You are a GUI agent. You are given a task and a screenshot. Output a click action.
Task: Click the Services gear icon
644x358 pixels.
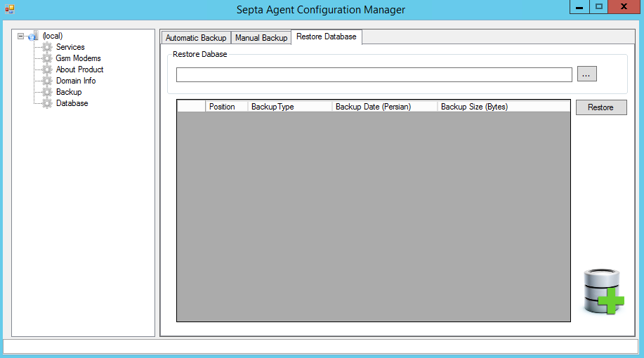pos(47,47)
